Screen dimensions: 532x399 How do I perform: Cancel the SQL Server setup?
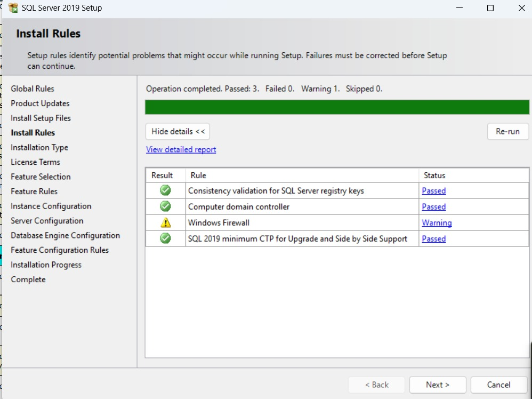pos(499,385)
